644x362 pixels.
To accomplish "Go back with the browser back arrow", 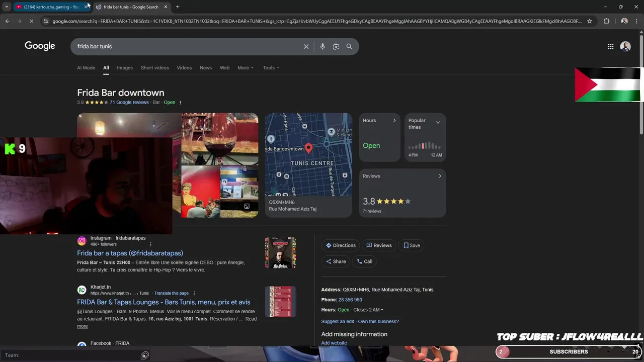I will [x=7, y=21].
